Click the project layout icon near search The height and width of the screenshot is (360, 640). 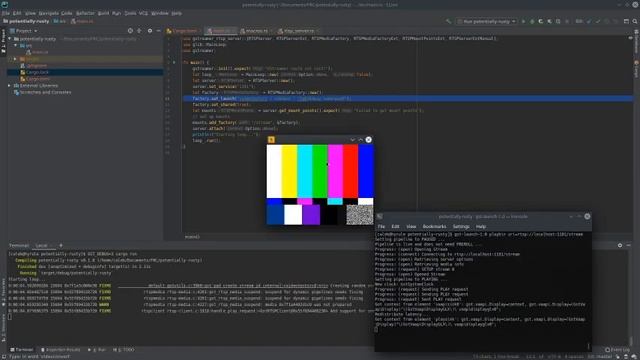pos(626,21)
